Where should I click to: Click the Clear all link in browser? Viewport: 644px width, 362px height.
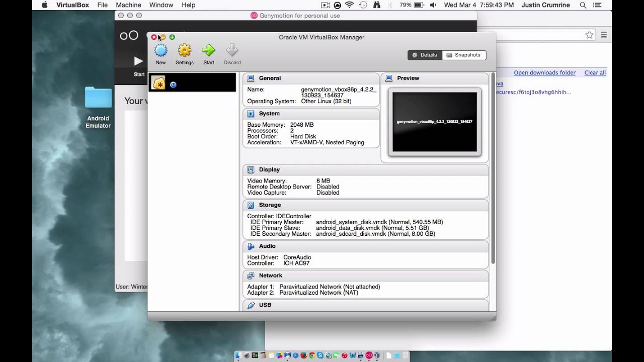[595, 73]
